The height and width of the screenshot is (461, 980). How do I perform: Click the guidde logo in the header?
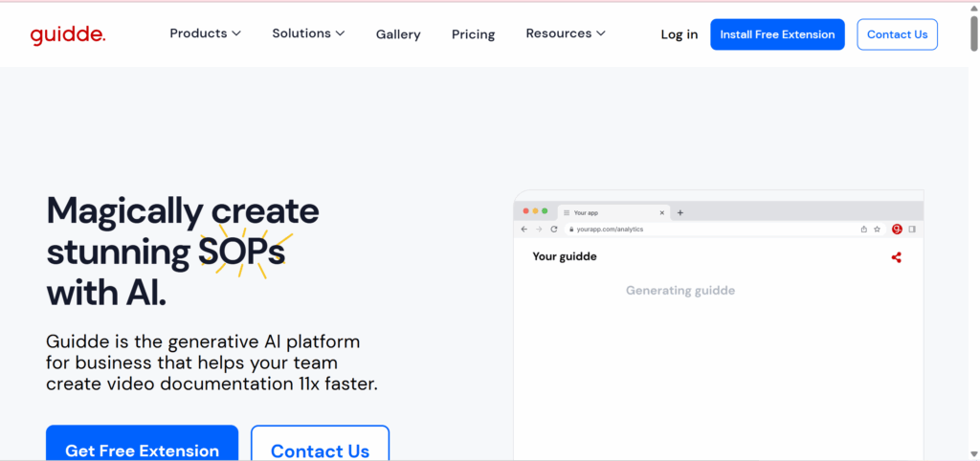[67, 34]
